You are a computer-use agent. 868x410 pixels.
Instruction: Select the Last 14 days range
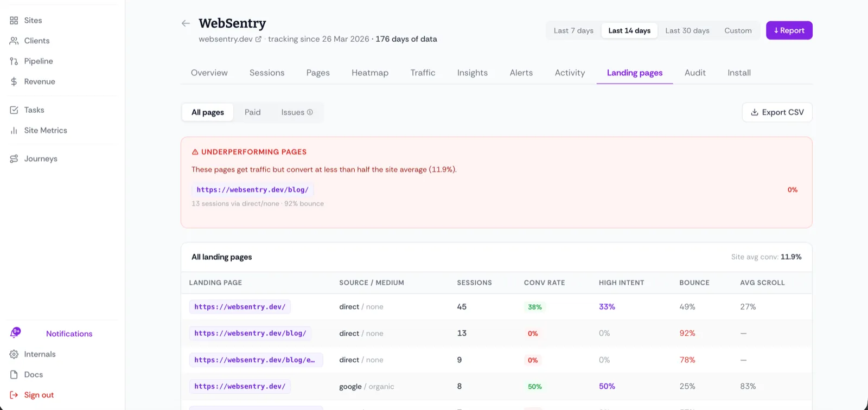click(629, 30)
